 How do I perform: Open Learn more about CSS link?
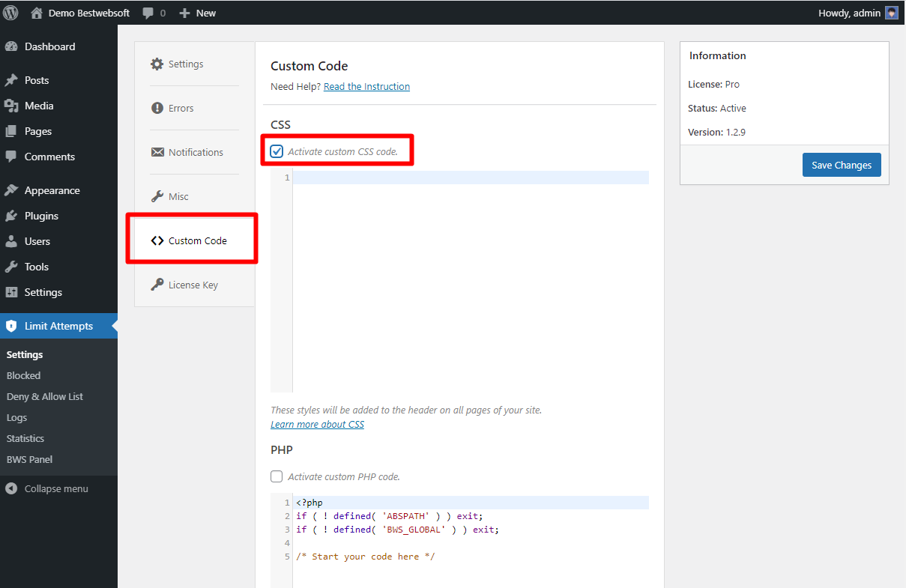tap(317, 424)
